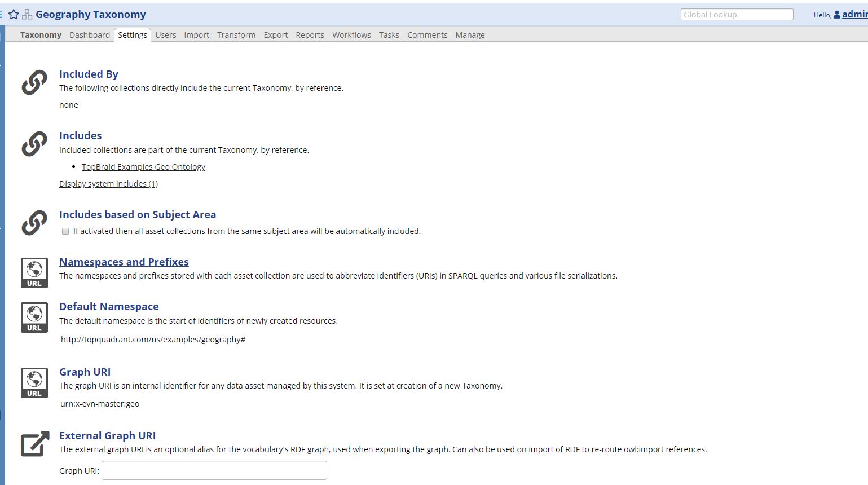Switch to the Workflows tab
This screenshot has width=868, height=485.
351,35
